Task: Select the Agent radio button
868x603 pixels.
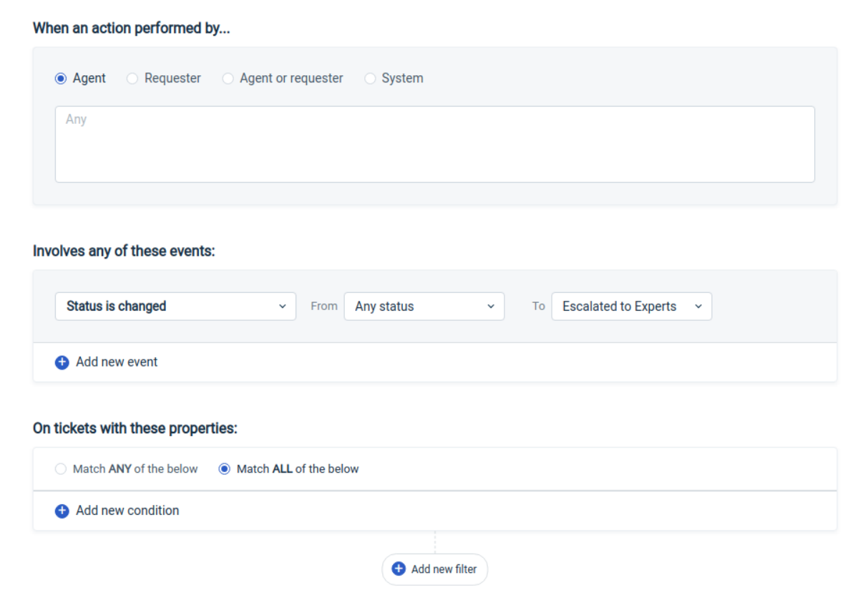Action: 61,79
